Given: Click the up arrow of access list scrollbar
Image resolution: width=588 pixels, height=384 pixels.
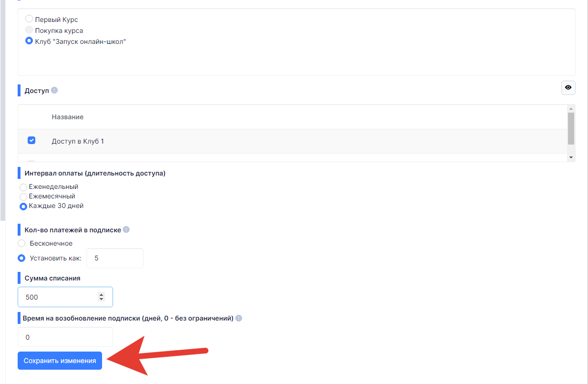Looking at the screenshot, I should [x=571, y=109].
